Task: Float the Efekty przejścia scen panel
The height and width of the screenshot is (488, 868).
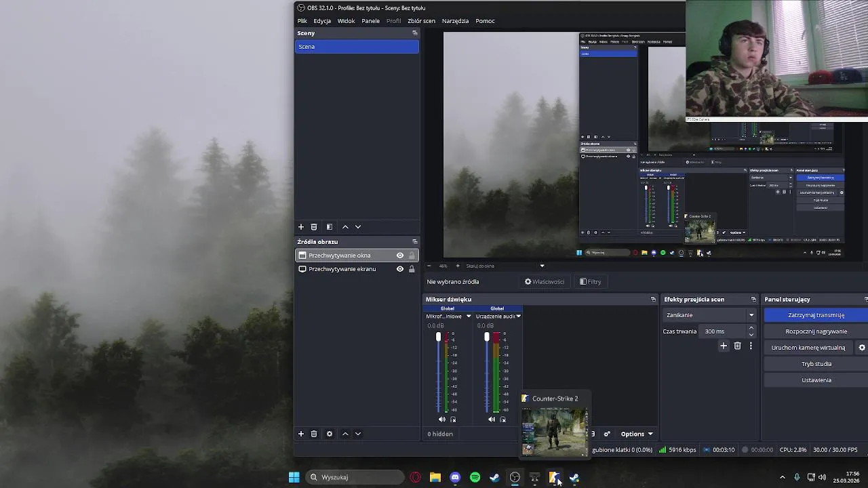Action: click(753, 300)
